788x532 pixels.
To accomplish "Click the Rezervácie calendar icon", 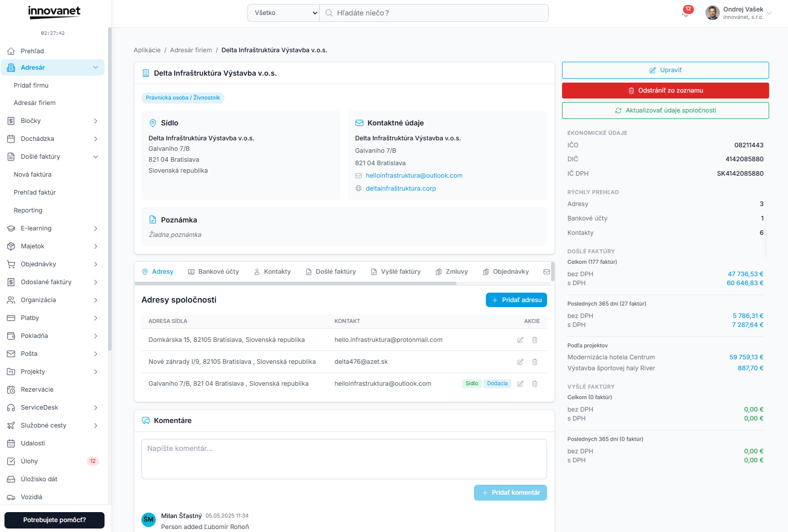I will tap(11, 390).
